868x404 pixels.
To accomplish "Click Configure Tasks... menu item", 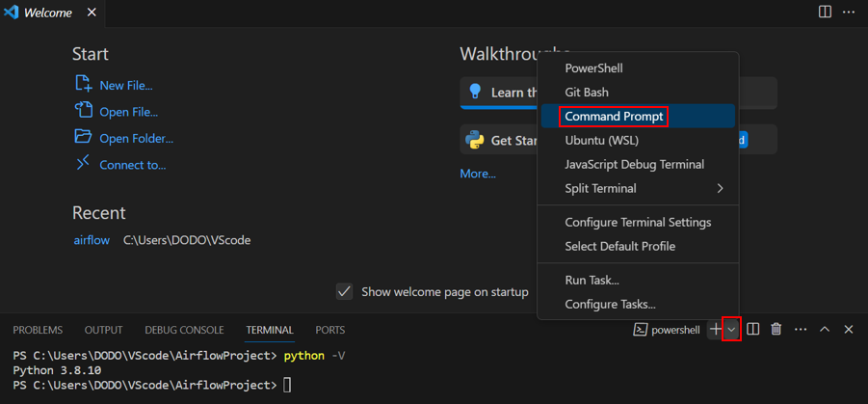I will tap(638, 305).
